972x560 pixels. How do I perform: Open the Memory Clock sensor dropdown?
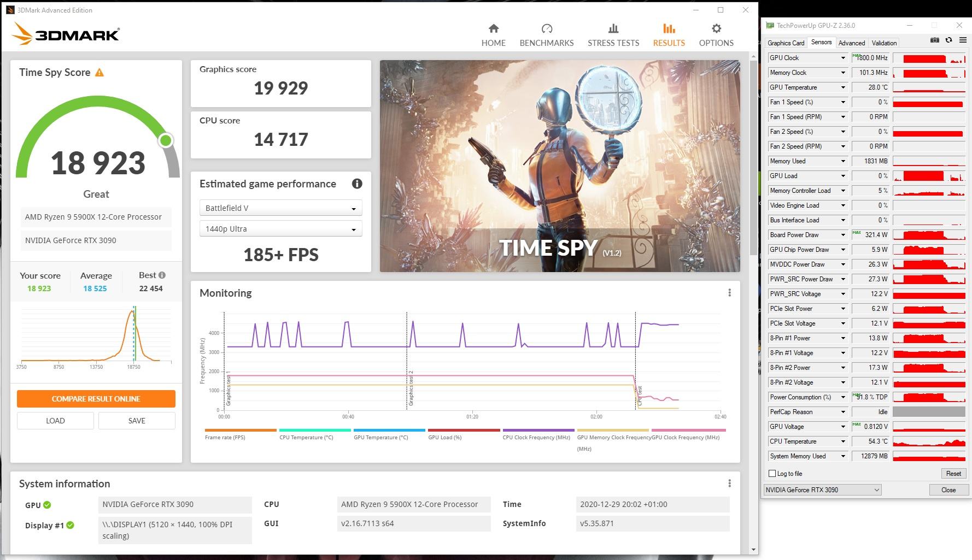click(842, 73)
